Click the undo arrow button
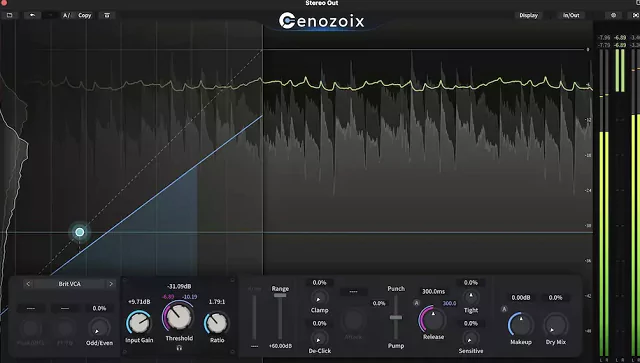Viewport: 640px width, 363px height. (32, 15)
